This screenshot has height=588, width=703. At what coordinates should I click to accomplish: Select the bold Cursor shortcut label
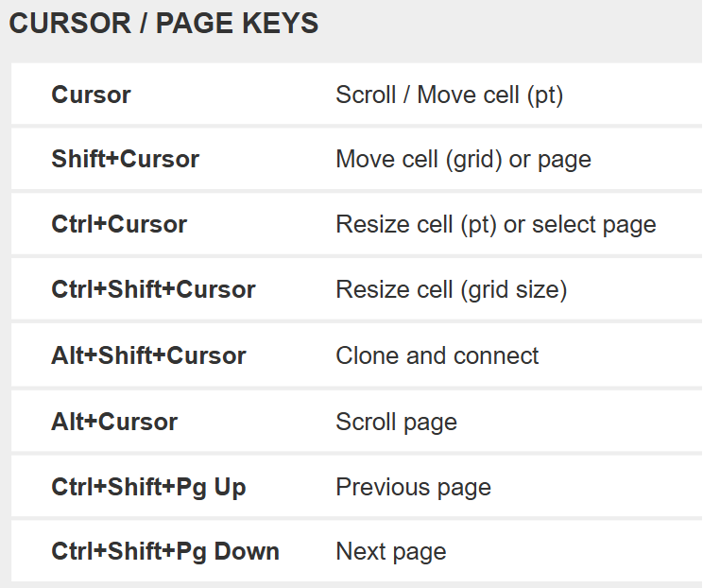click(x=91, y=95)
